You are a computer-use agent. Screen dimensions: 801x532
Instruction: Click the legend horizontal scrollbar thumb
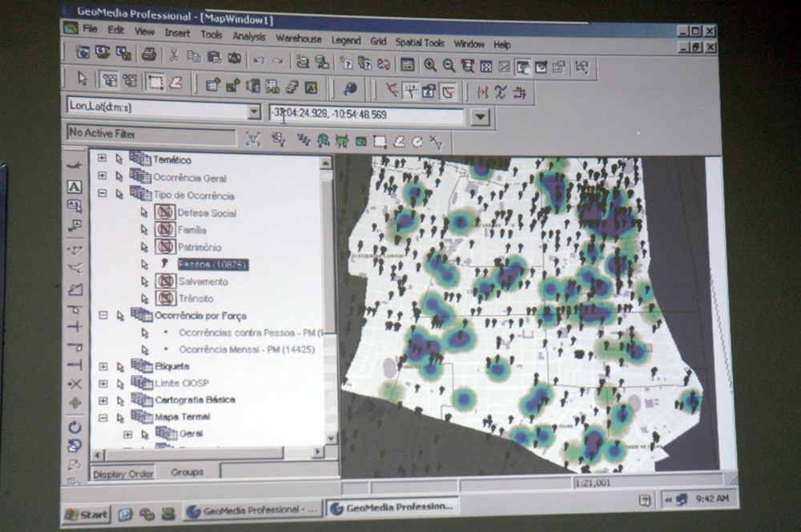[194, 453]
